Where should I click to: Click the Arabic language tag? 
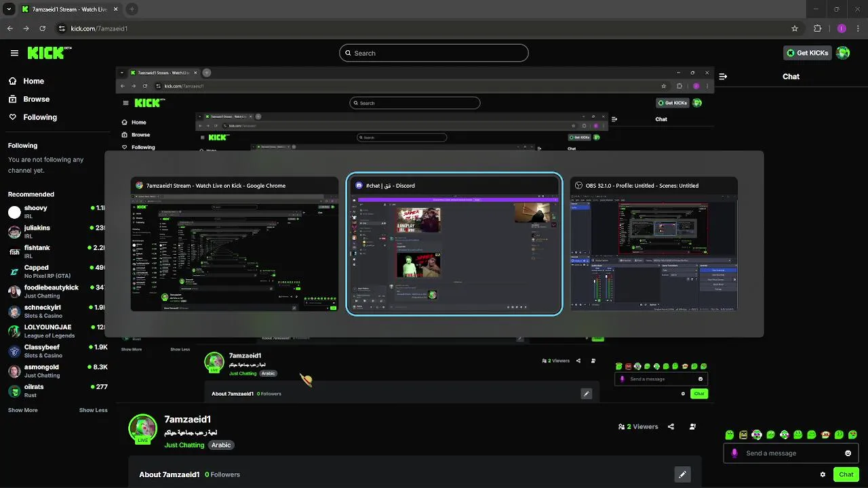(221, 445)
